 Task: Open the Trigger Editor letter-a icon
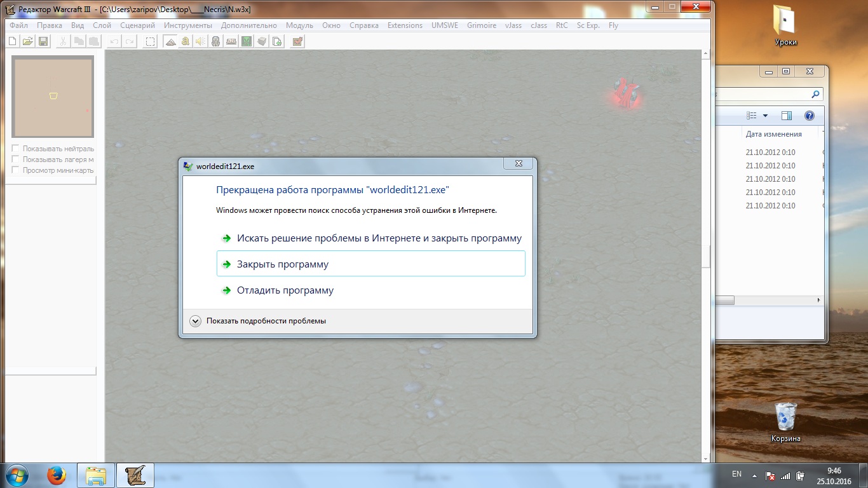pos(185,41)
